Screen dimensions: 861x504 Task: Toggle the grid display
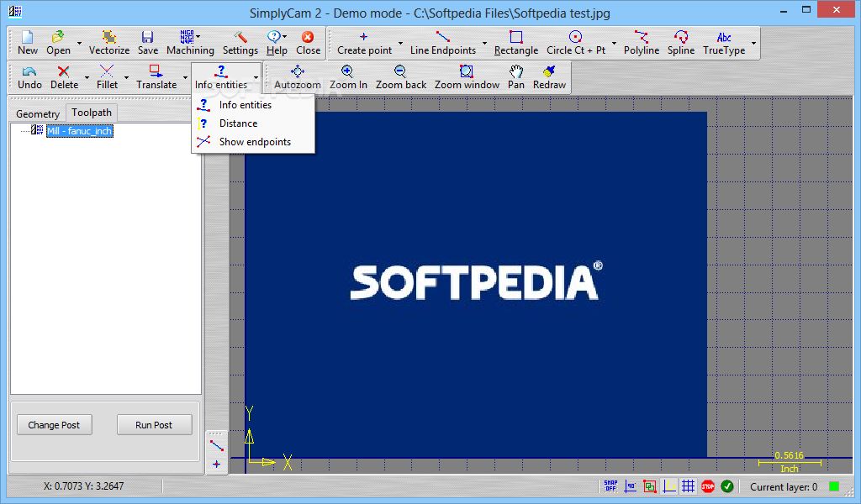[688, 486]
